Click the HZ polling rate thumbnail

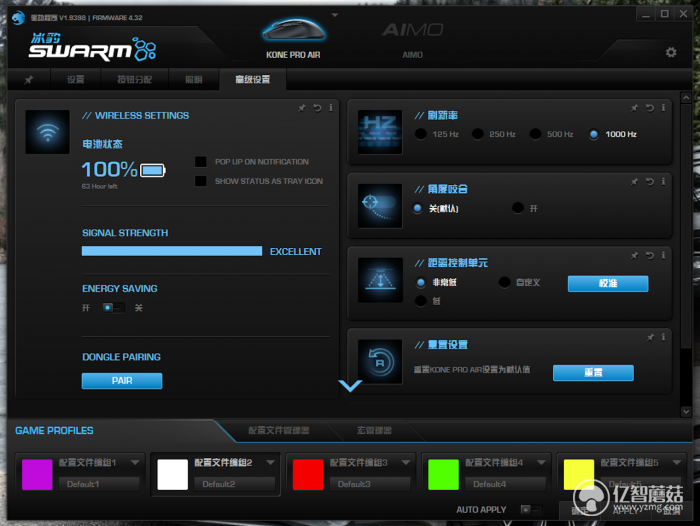(380, 132)
